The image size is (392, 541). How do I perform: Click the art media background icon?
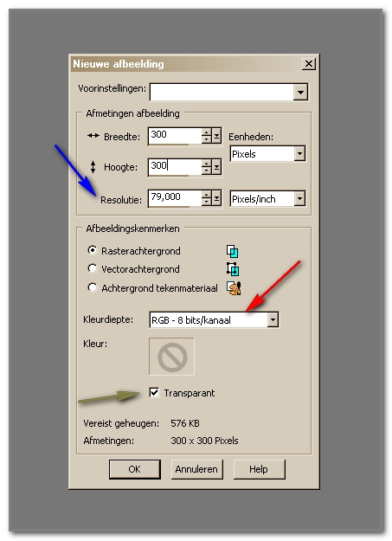pos(234,288)
